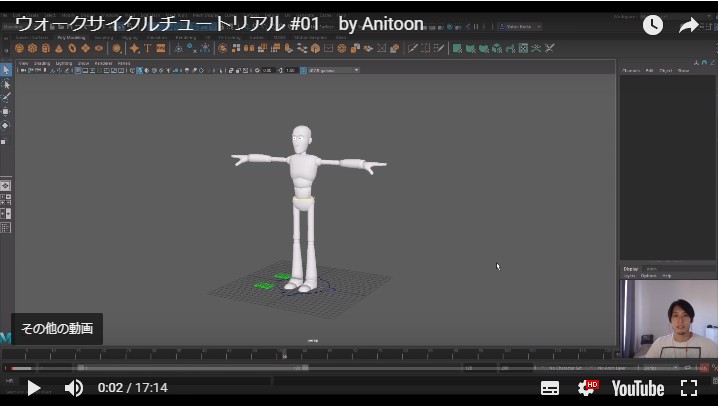Choose the Move tool in toolbox
This screenshot has width=718, height=406.
click(6, 112)
